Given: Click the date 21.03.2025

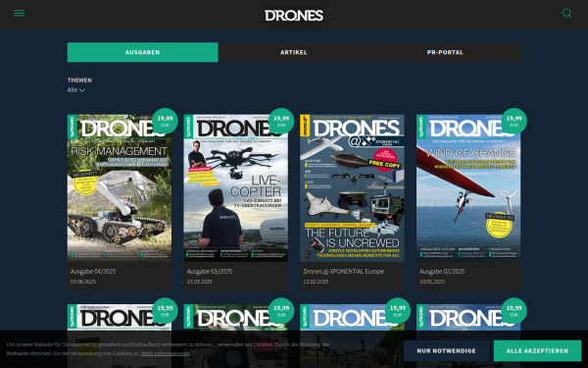Looking at the screenshot, I should coord(200,282).
